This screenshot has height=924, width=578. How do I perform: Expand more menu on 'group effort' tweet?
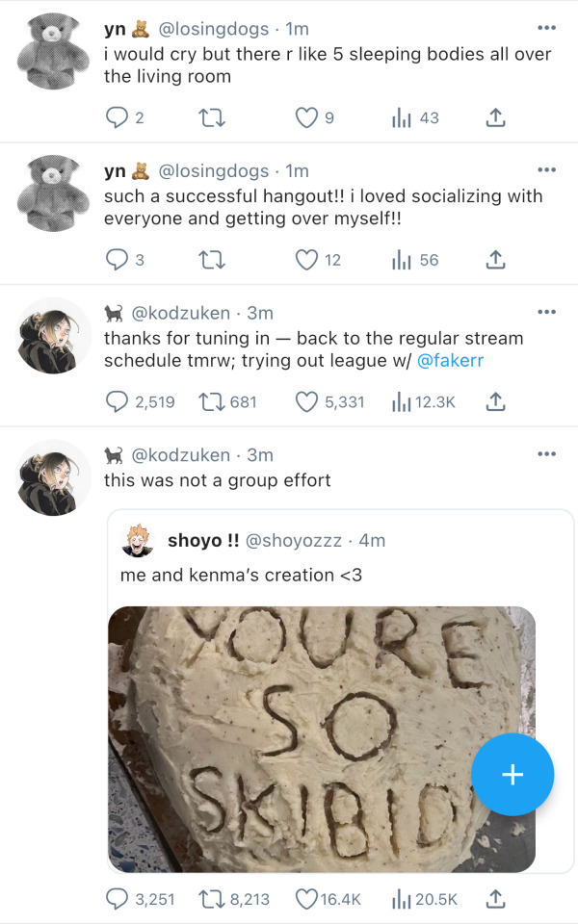tap(546, 453)
